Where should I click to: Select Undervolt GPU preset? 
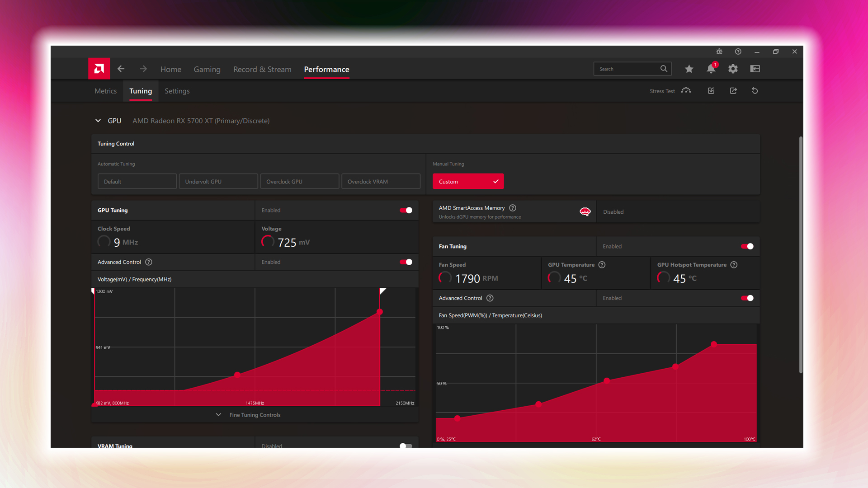click(x=218, y=181)
